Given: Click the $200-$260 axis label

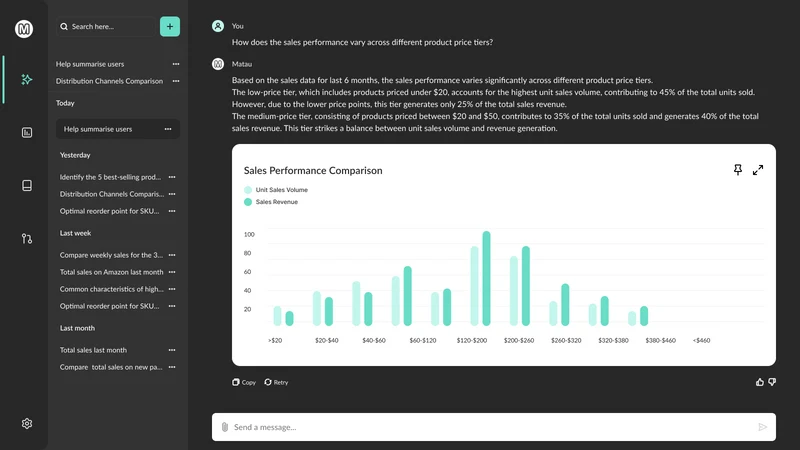Looking at the screenshot, I should 519,340.
